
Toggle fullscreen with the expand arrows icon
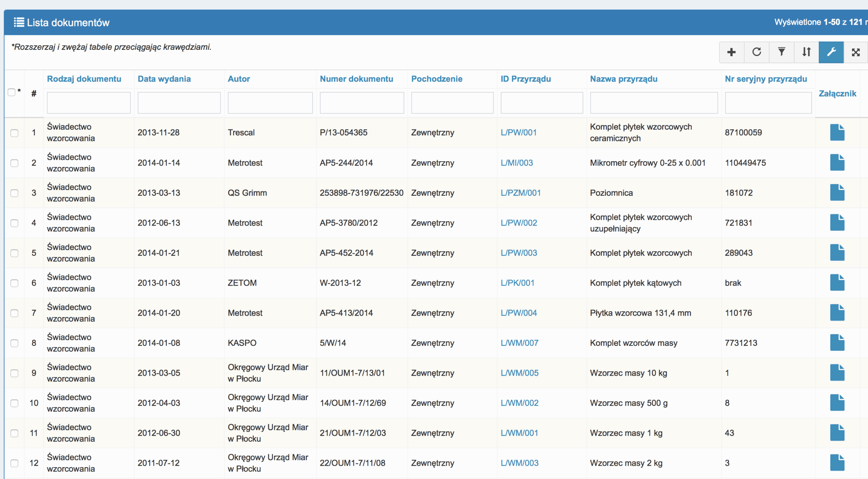pos(855,52)
